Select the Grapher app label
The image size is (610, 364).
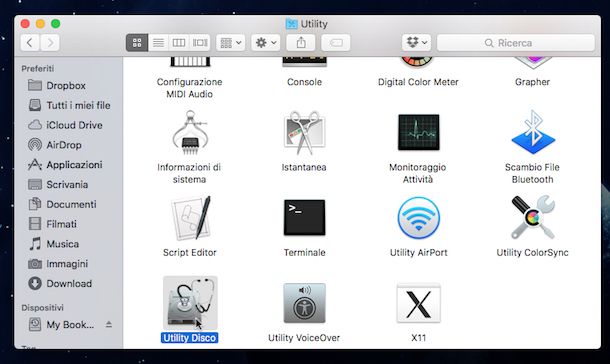tap(532, 82)
